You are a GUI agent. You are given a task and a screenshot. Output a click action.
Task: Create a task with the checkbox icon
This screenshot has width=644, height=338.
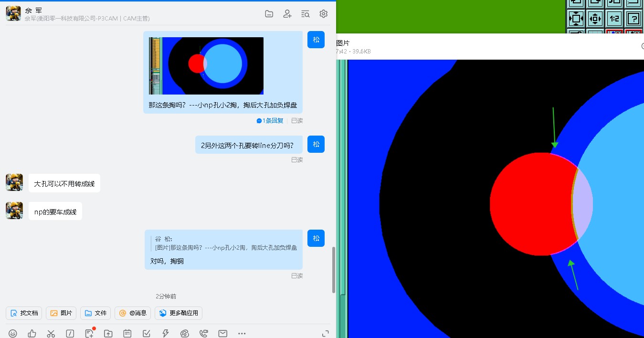pos(147,333)
